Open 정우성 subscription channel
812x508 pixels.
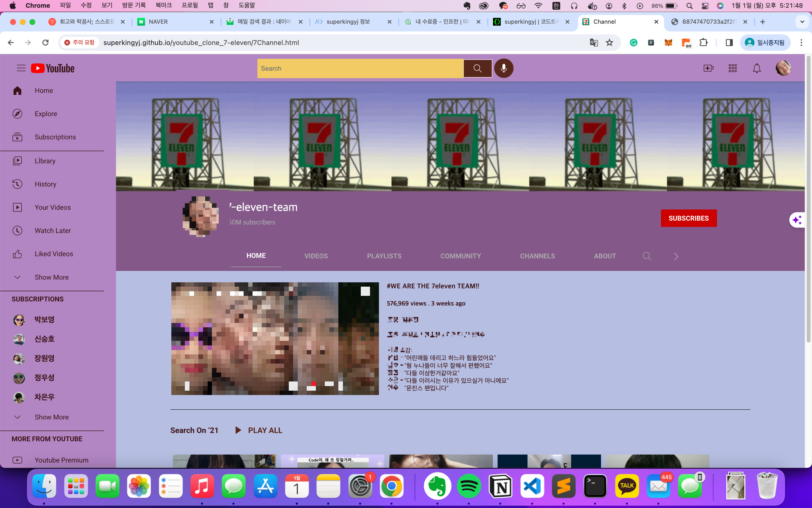pos(34,378)
